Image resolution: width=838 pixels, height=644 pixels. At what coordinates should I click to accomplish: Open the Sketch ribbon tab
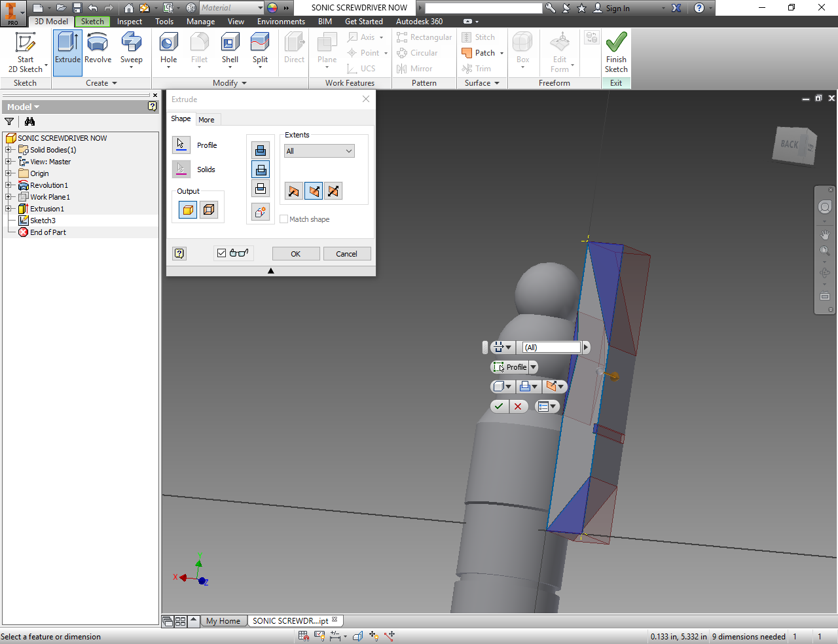(x=92, y=22)
